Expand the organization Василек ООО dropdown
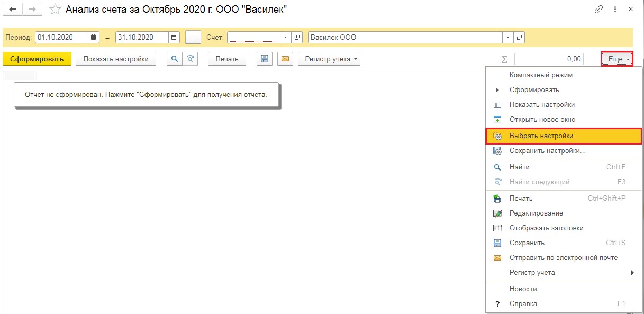 tap(508, 38)
